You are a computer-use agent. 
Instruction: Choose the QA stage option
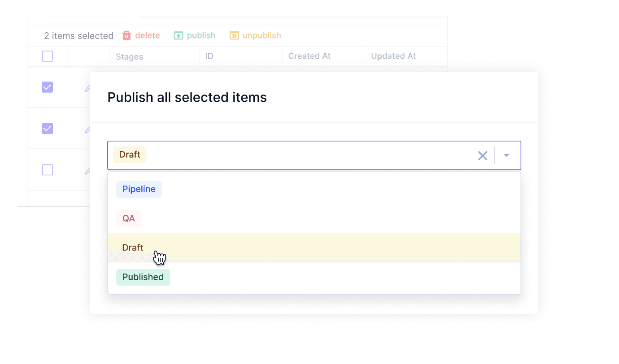pyautogui.click(x=129, y=219)
